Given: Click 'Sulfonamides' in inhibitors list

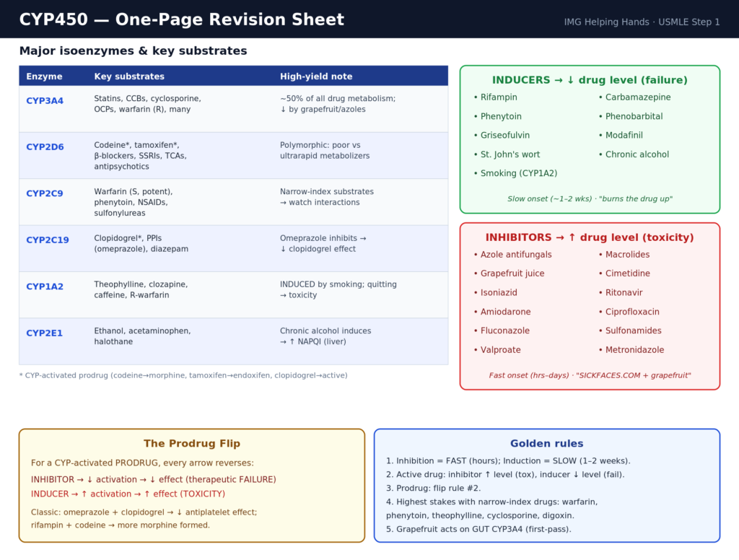Looking at the screenshot, I should point(630,331).
